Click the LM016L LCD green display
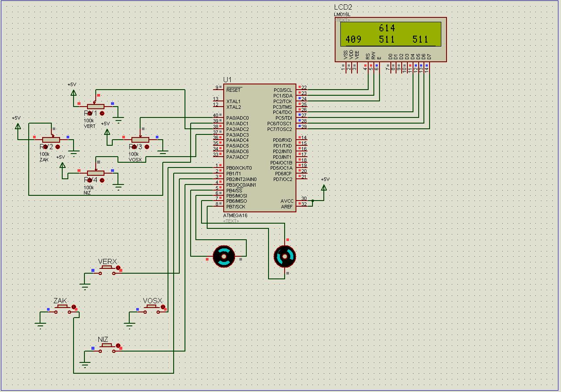561x392 pixels. pos(390,34)
